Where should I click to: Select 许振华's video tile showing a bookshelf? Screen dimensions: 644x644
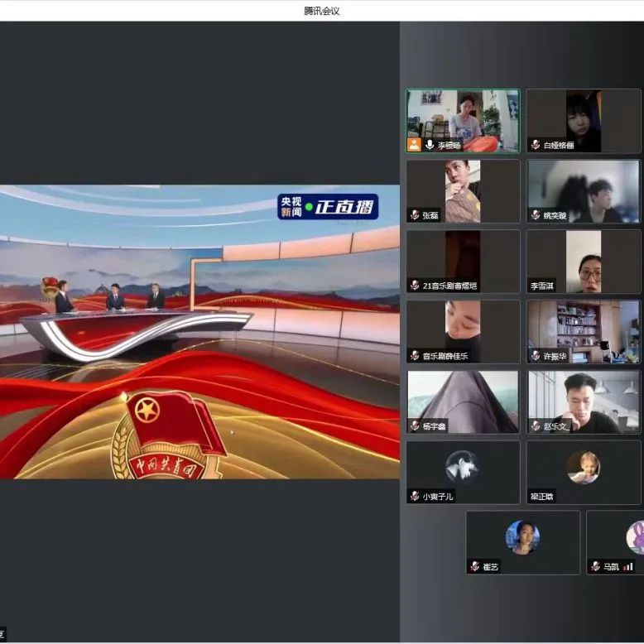point(584,332)
